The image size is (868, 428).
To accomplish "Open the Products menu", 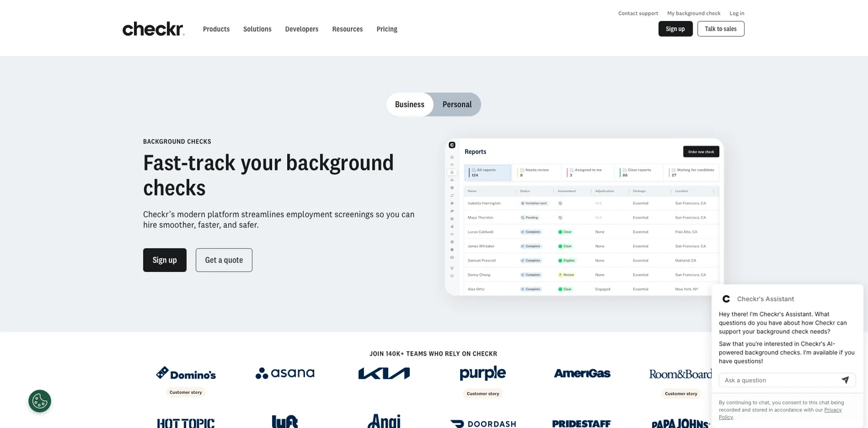I will click(x=216, y=29).
